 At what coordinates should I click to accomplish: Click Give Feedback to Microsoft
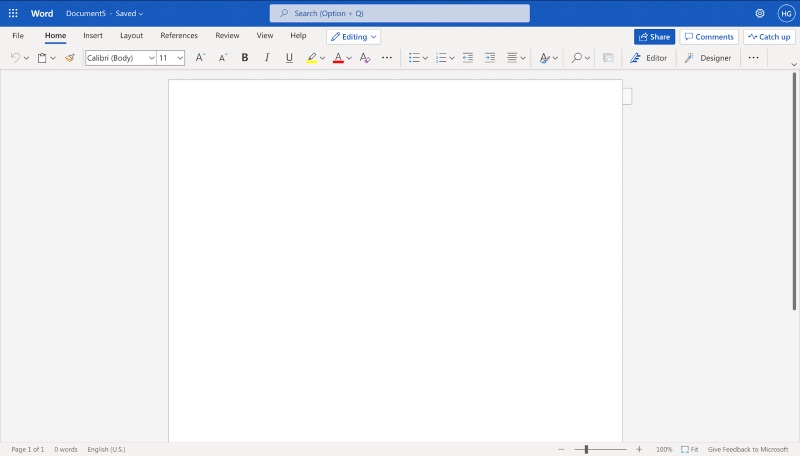point(748,449)
